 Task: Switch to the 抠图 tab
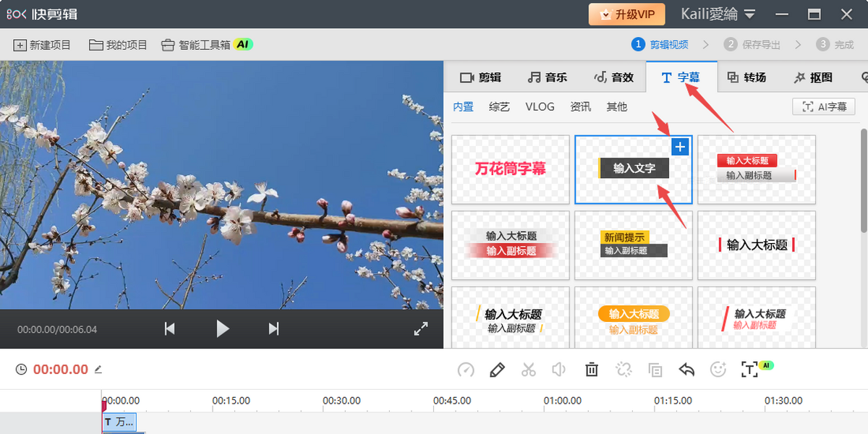[x=813, y=77]
